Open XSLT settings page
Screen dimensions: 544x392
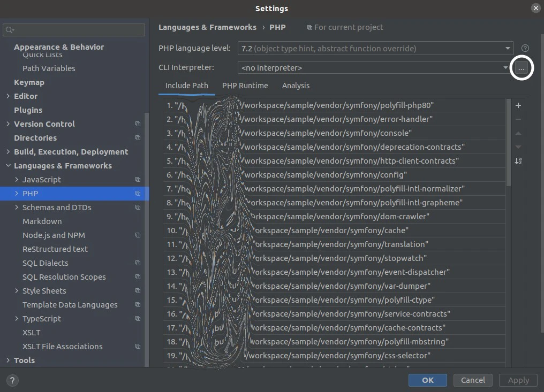click(x=31, y=333)
